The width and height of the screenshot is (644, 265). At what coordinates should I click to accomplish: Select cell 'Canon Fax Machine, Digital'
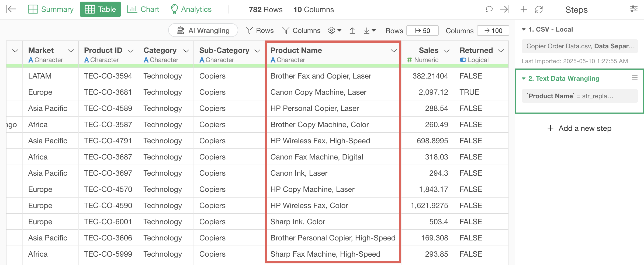pyautogui.click(x=333, y=157)
